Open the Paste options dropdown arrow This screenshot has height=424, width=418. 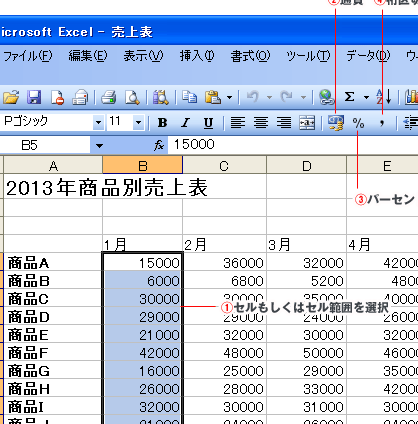(x=229, y=98)
